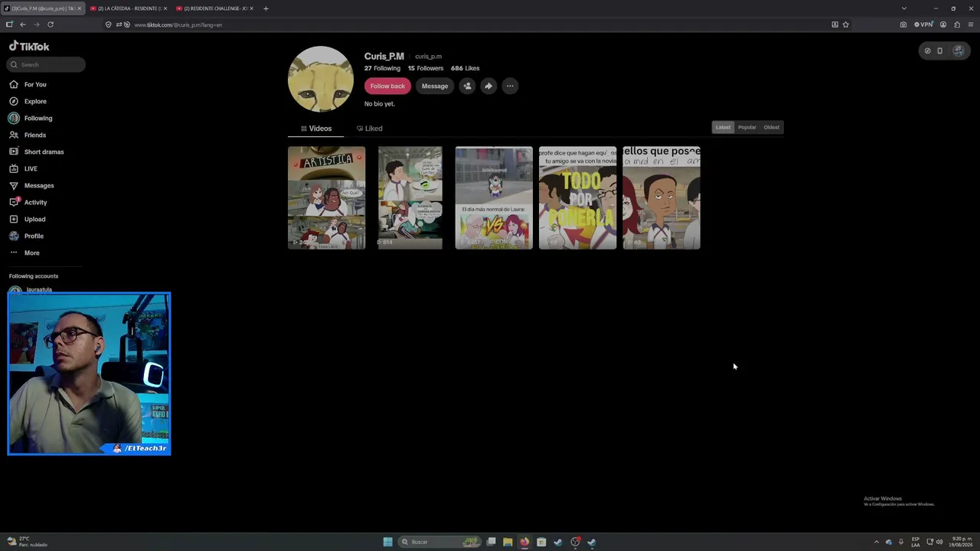Open the user avatar menu top right
The width and height of the screenshot is (980, 551).
pos(958,51)
